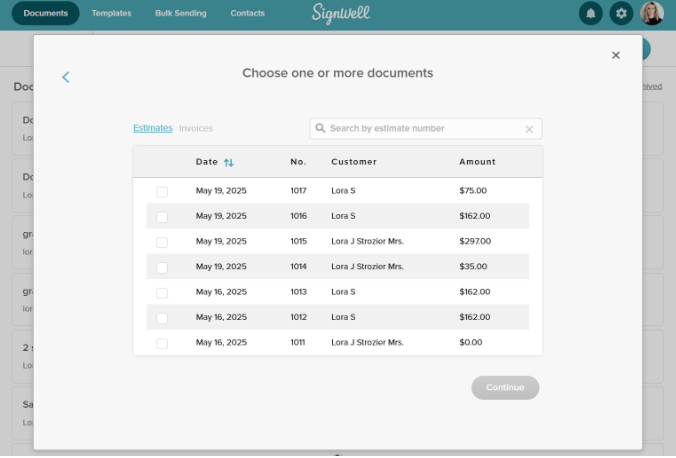Click the Date column header
Screen dimensions: 676x458
[207, 162]
